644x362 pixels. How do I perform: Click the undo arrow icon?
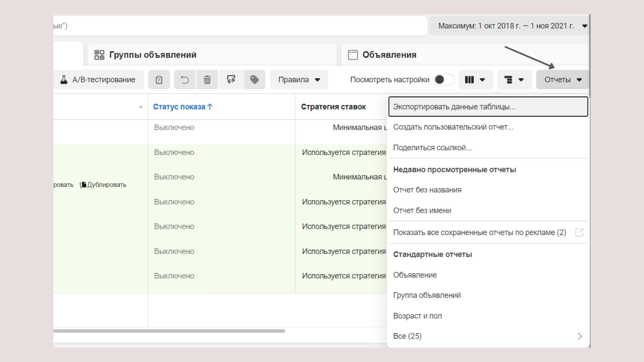pos(184,79)
